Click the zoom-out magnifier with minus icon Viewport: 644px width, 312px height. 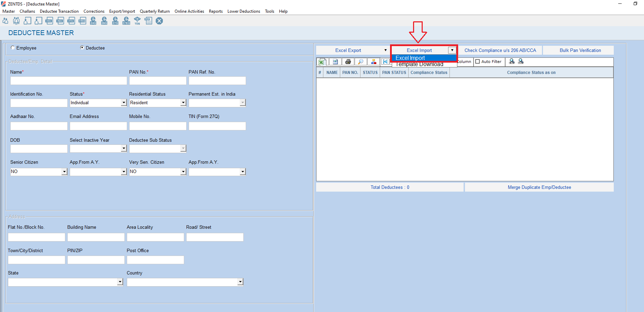click(521, 61)
